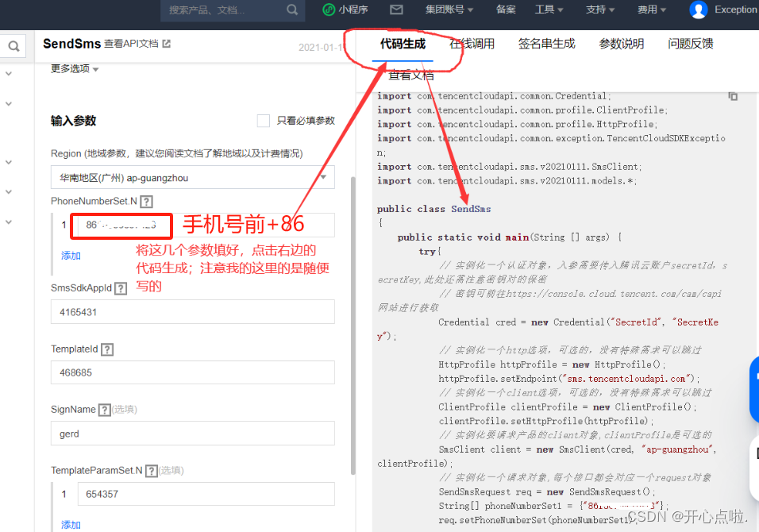Open the mail envelope messages icon
The height and width of the screenshot is (532, 759).
pyautogui.click(x=396, y=10)
